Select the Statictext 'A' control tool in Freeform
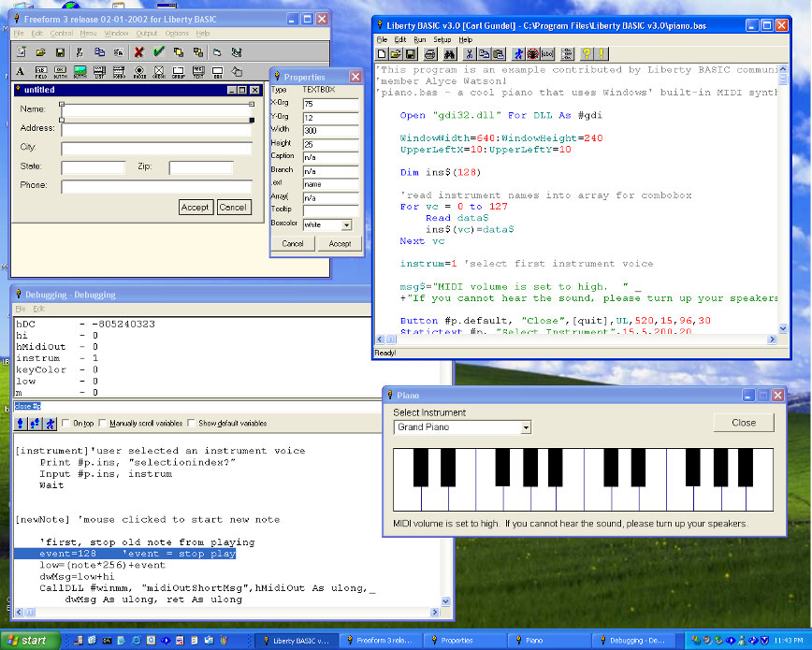The image size is (812, 650). point(21,71)
